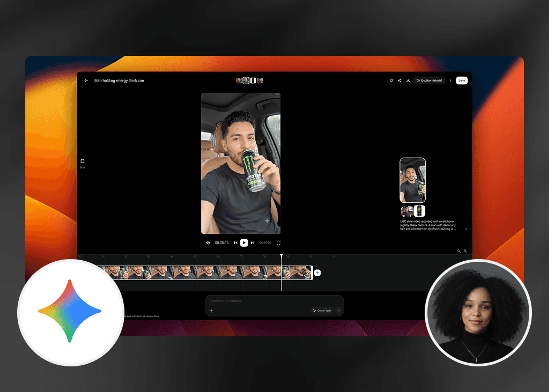Change the 9:16 aspect ratio setting

(x=82, y=163)
